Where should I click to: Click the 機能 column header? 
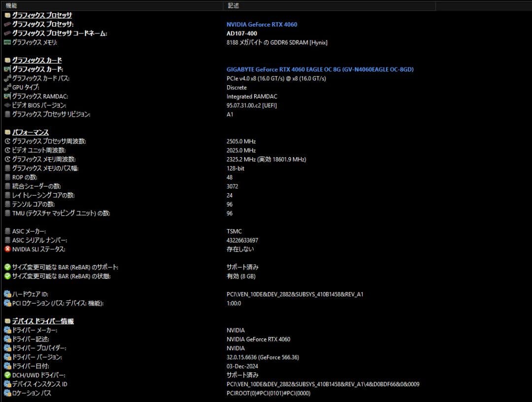11,5
